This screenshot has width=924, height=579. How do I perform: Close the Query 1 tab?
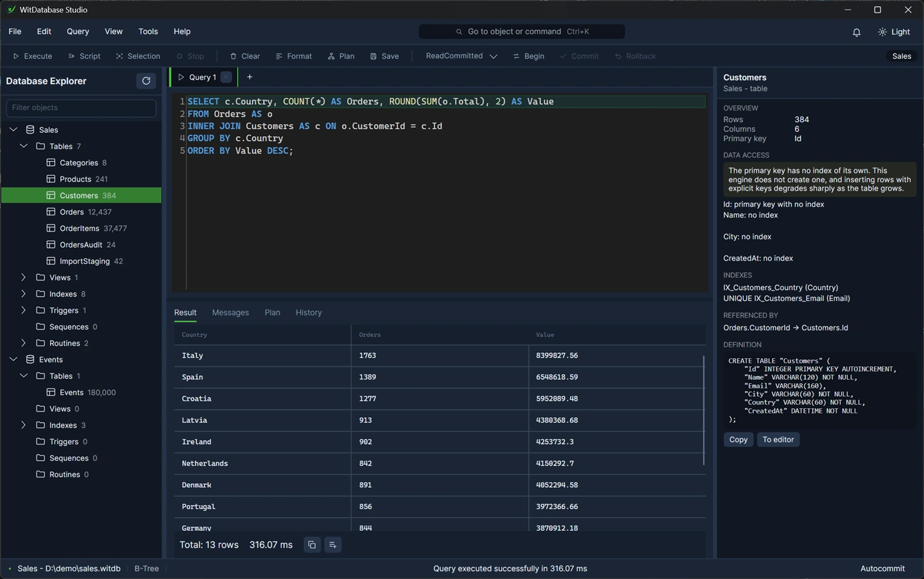pos(226,77)
